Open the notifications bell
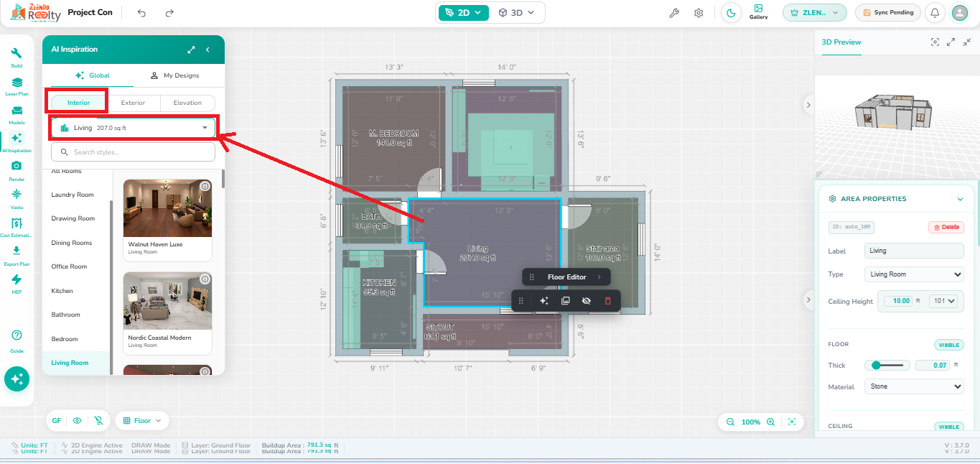 (935, 12)
